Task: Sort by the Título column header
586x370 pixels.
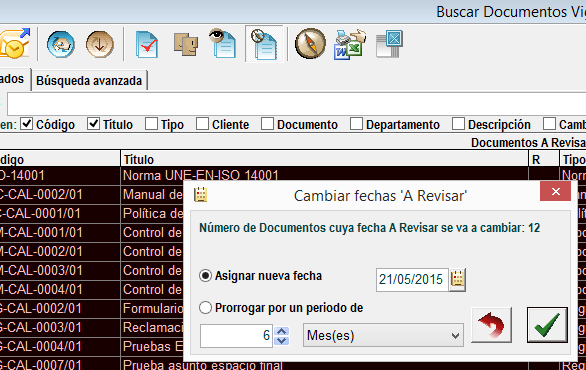Action: coord(324,159)
